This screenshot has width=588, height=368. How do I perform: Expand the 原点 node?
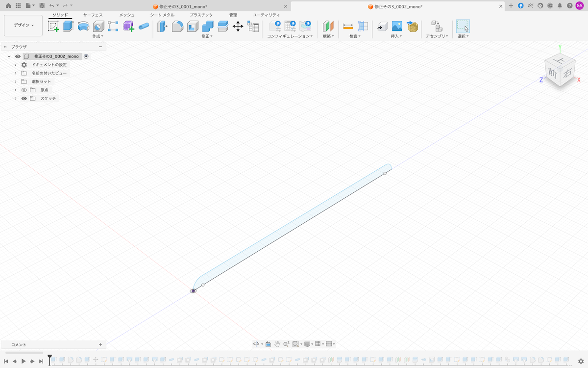(15, 90)
